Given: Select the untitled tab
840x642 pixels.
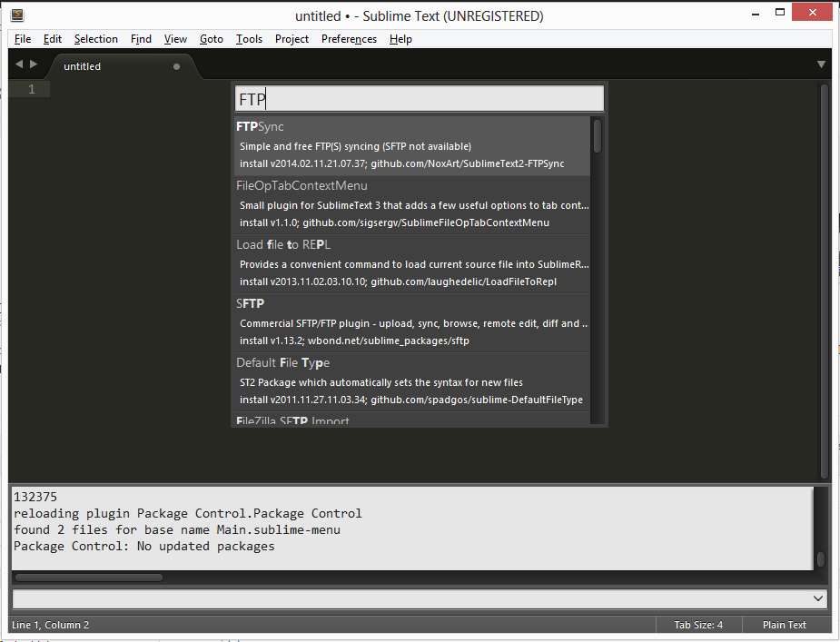Looking at the screenshot, I should (124, 66).
